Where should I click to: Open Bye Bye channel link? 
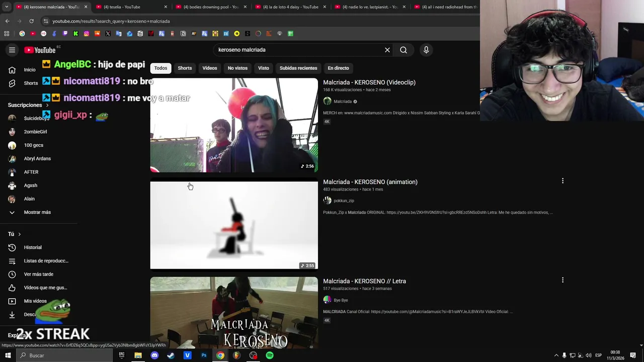pyautogui.click(x=341, y=300)
